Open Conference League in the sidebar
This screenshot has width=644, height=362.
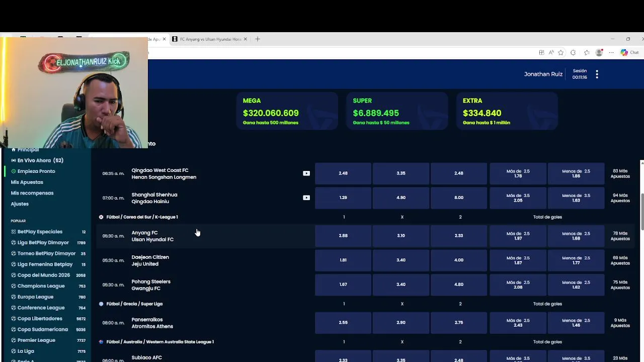(48, 308)
